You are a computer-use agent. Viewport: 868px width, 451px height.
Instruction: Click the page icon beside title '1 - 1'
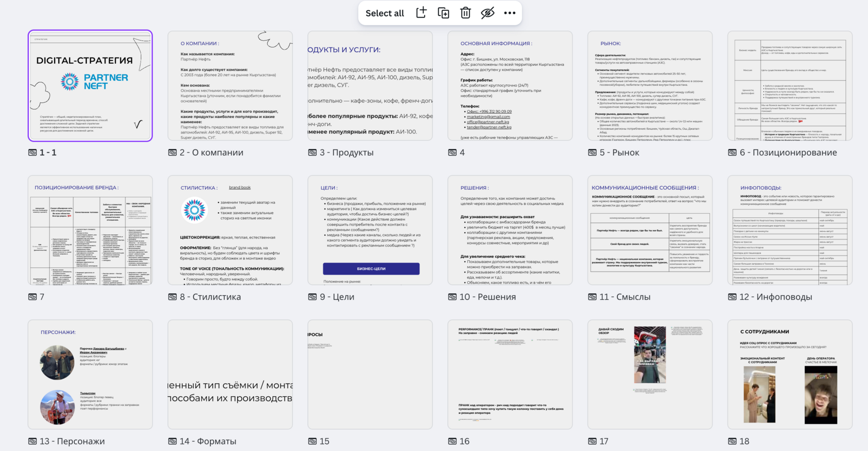(x=32, y=153)
